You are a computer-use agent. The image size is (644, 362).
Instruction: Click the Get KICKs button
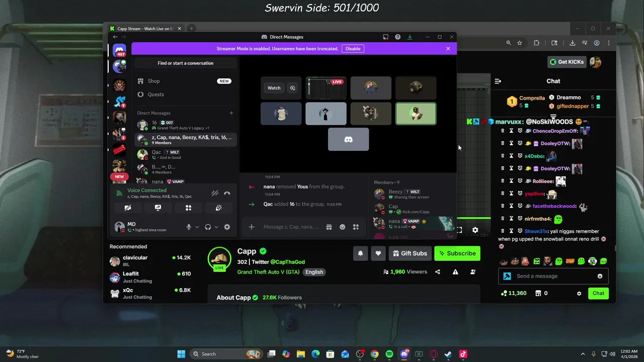pyautogui.click(x=567, y=62)
